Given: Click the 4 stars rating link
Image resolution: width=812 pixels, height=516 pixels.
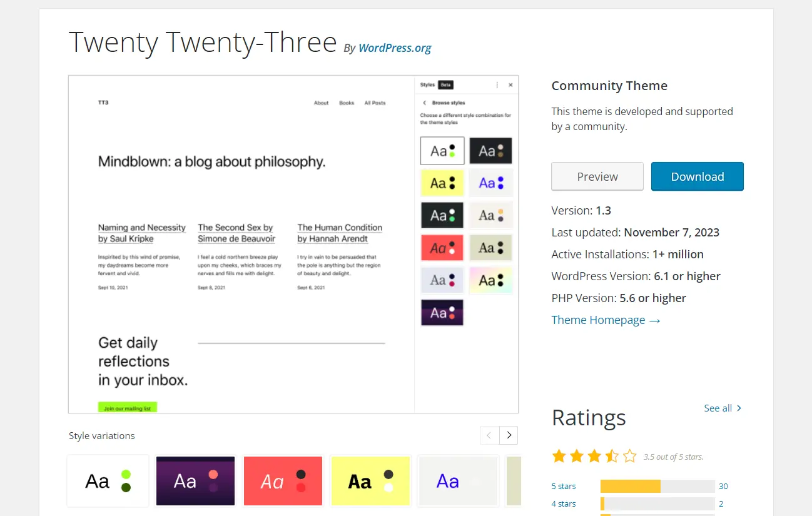Looking at the screenshot, I should (564, 503).
